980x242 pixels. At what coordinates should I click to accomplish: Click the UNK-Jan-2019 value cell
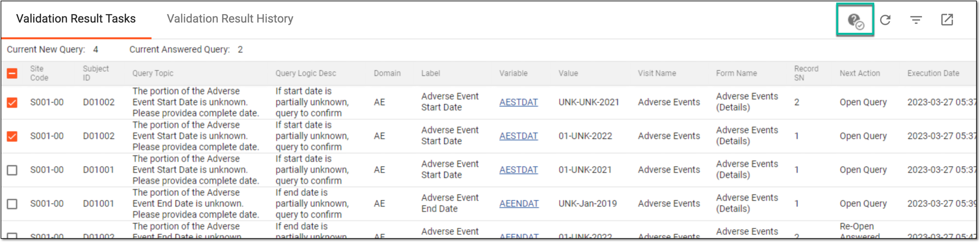(588, 204)
